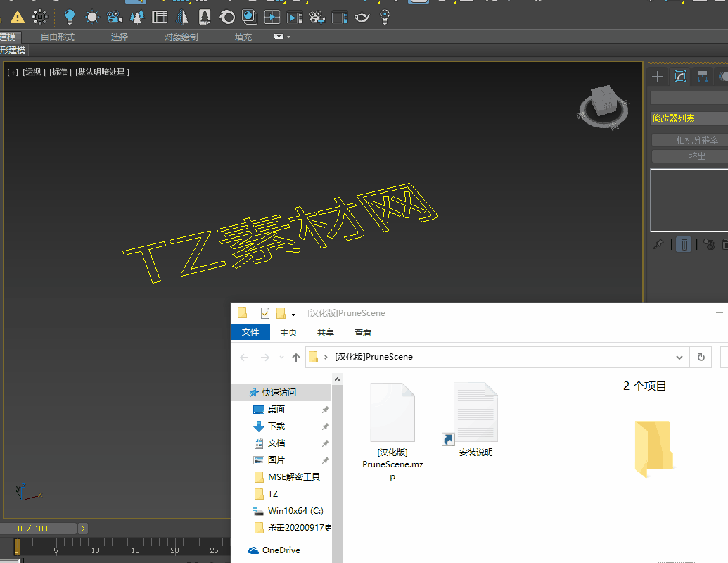This screenshot has height=563, width=728.
Task: Toggle show end result button
Action: click(683, 244)
